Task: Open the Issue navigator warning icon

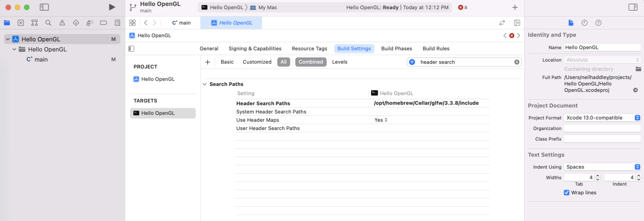Action: (x=62, y=23)
